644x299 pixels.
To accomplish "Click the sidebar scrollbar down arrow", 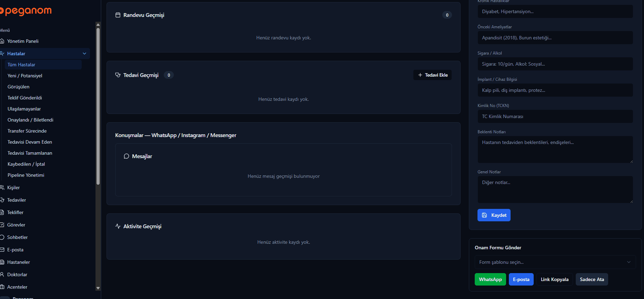I will (98, 288).
